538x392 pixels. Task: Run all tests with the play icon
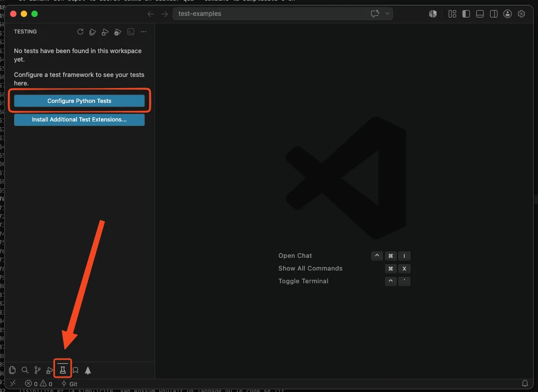point(92,32)
